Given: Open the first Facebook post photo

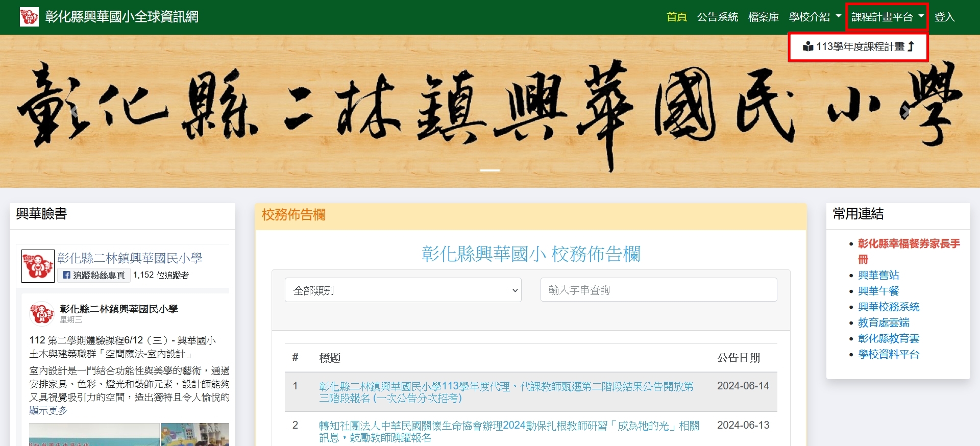Looking at the screenshot, I should [94, 434].
